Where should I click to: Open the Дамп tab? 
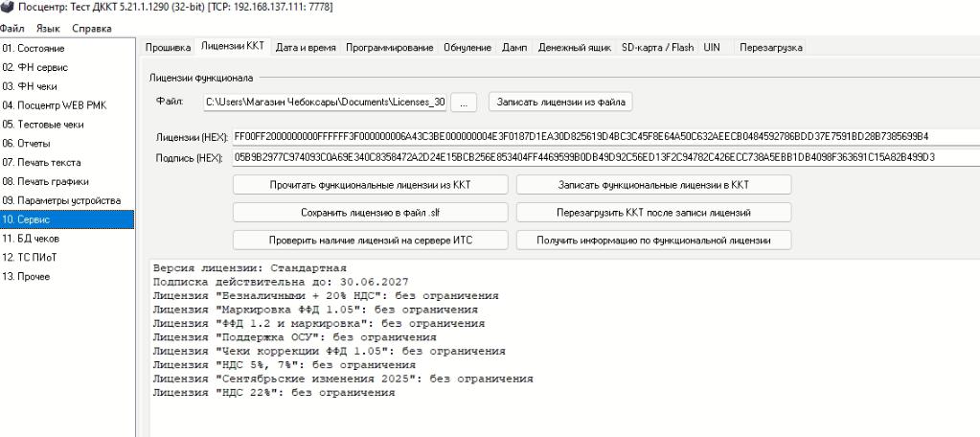click(x=514, y=48)
